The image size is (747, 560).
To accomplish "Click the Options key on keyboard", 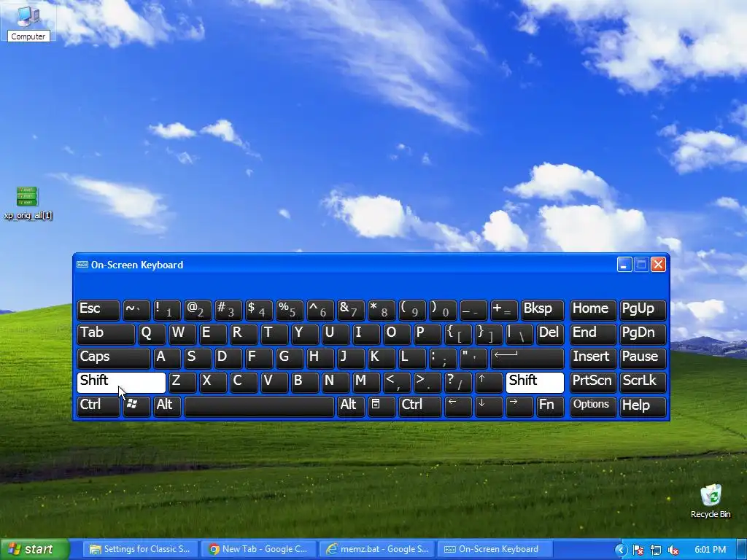I will point(592,406).
